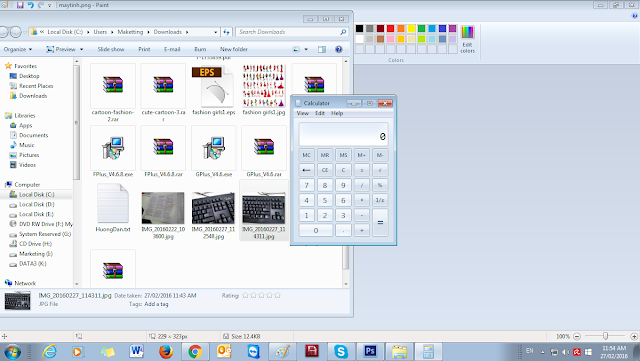640x361 pixels.
Task: Open the Calculator View menu
Action: coord(302,114)
